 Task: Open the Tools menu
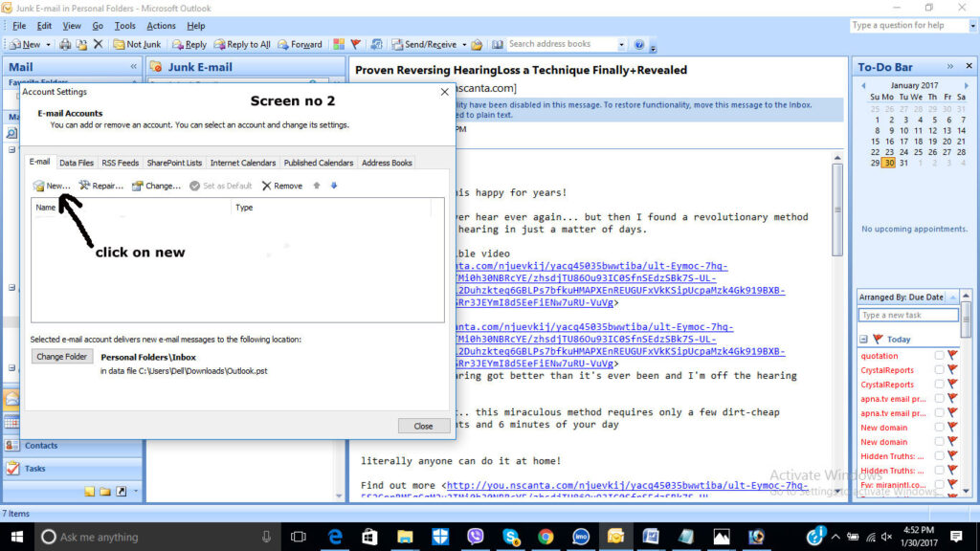pos(124,26)
